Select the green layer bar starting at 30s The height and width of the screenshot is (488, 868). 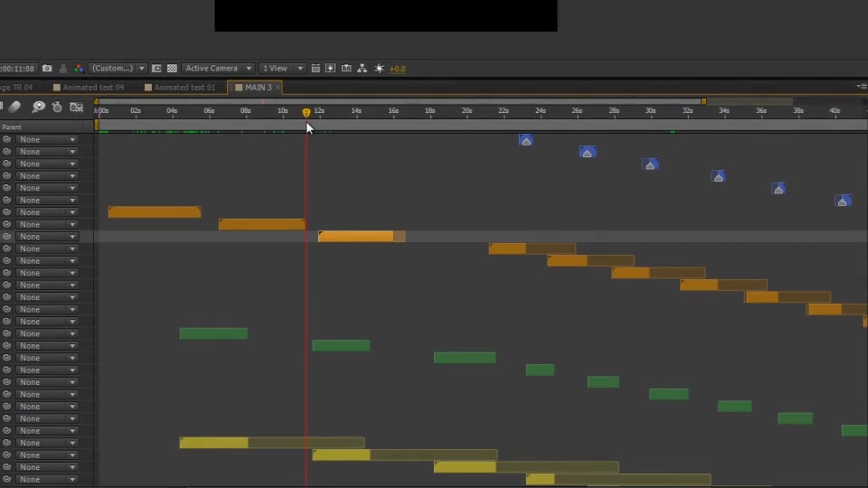(x=669, y=394)
